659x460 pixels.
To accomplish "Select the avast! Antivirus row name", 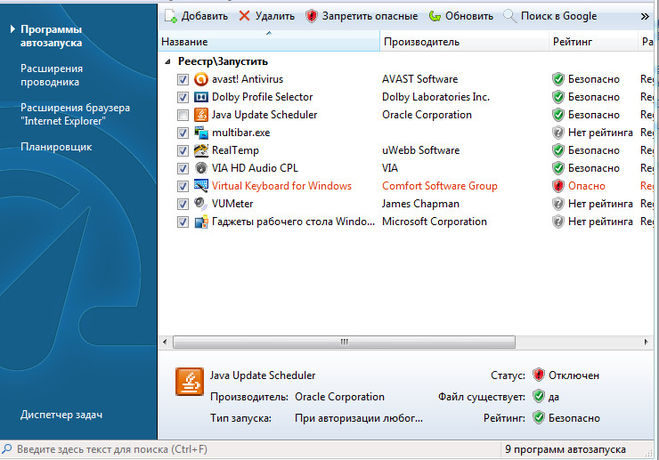I will pos(248,79).
